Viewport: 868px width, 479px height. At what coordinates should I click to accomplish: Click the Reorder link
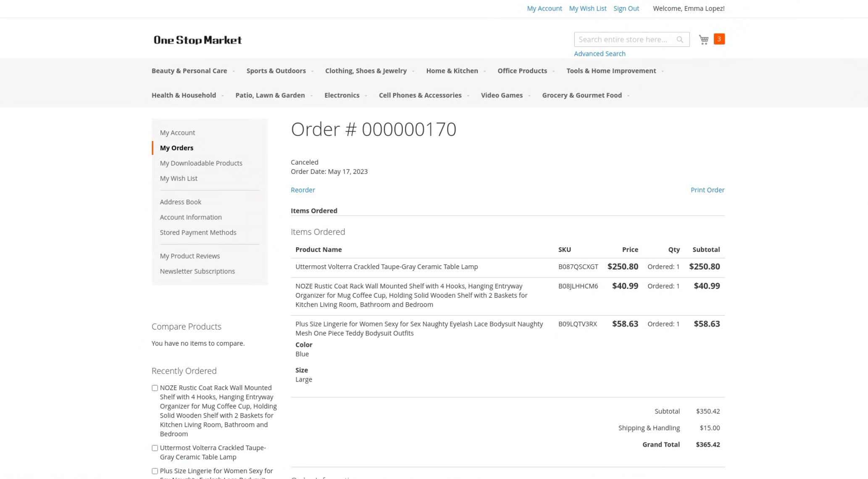click(x=302, y=190)
